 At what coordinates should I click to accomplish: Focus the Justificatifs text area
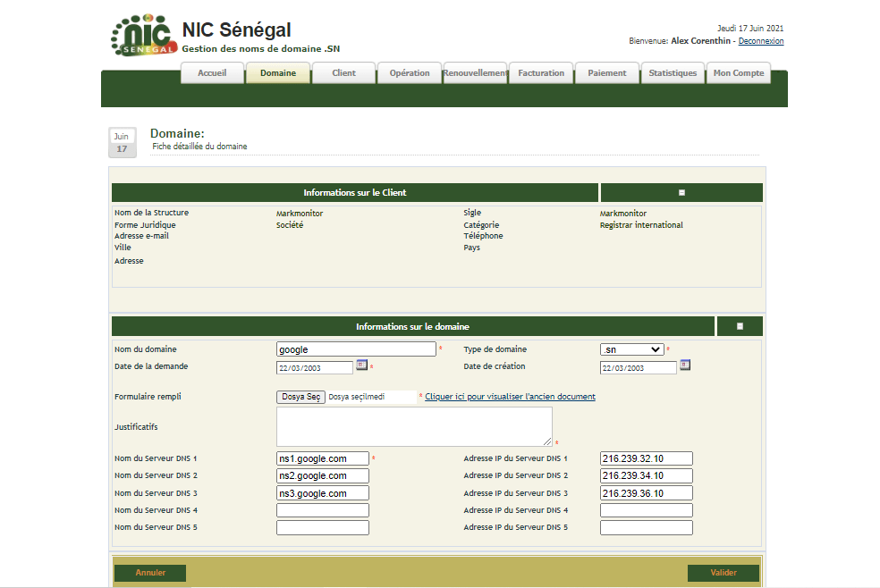click(x=414, y=426)
